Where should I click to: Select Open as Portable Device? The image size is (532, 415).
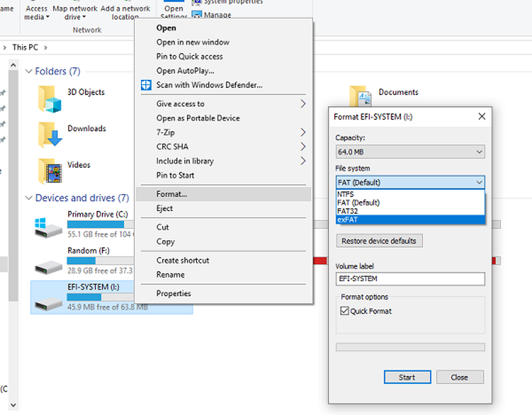pyautogui.click(x=223, y=118)
